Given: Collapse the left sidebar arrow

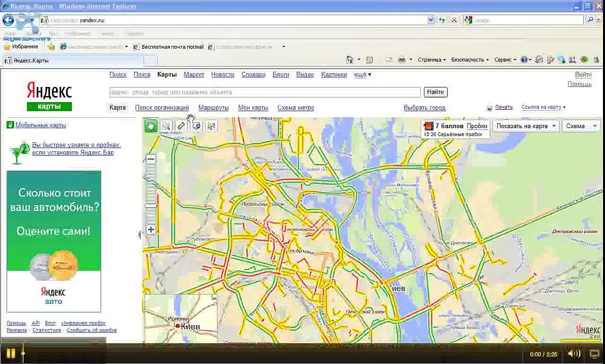Looking at the screenshot, I should pyautogui.click(x=140, y=234).
